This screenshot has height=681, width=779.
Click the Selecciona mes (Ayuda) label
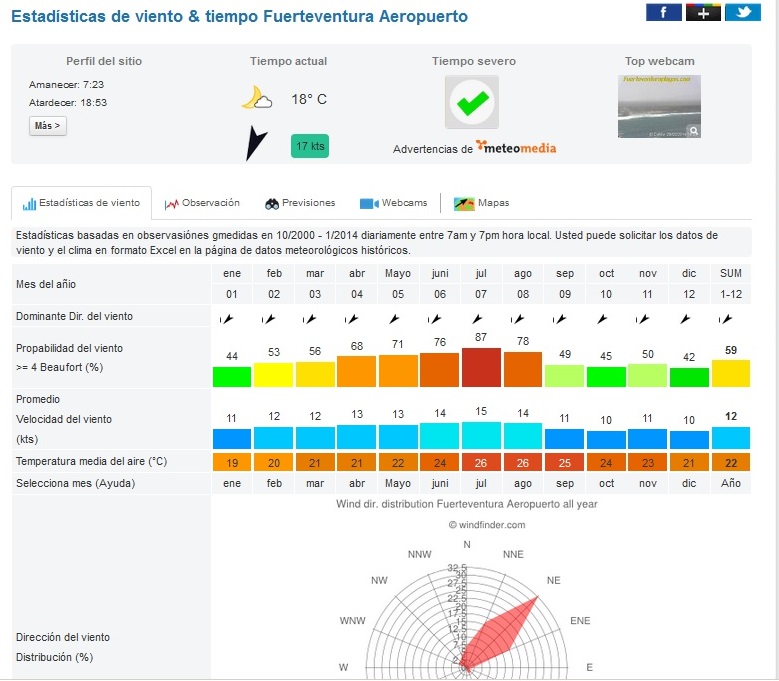[x=76, y=483]
